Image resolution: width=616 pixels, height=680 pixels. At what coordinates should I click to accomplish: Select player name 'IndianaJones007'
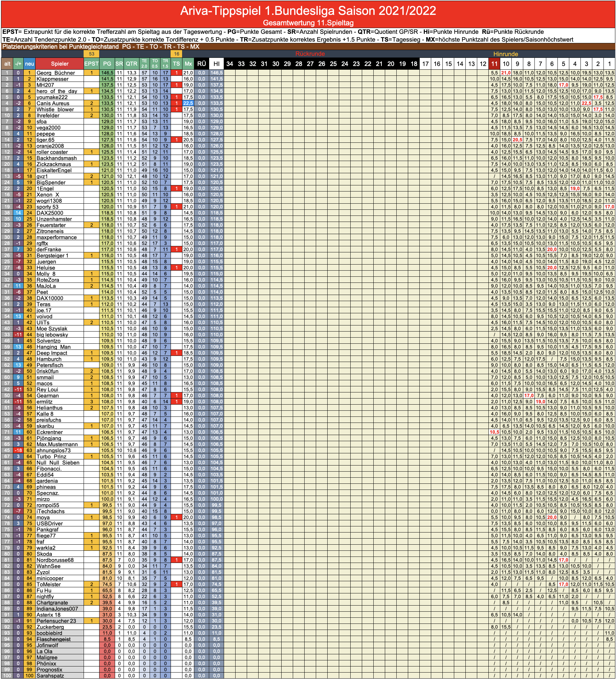57,609
